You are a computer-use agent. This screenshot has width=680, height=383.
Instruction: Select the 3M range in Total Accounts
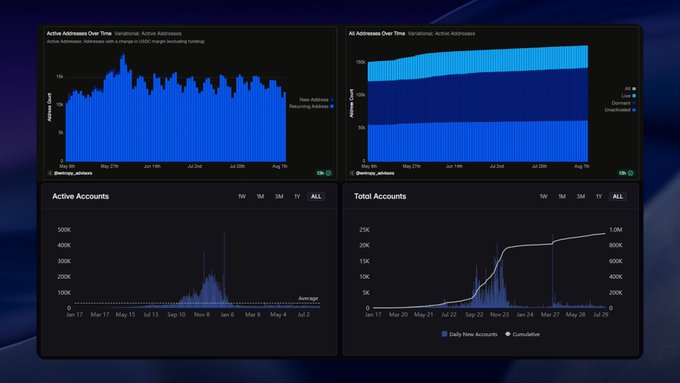(x=581, y=196)
